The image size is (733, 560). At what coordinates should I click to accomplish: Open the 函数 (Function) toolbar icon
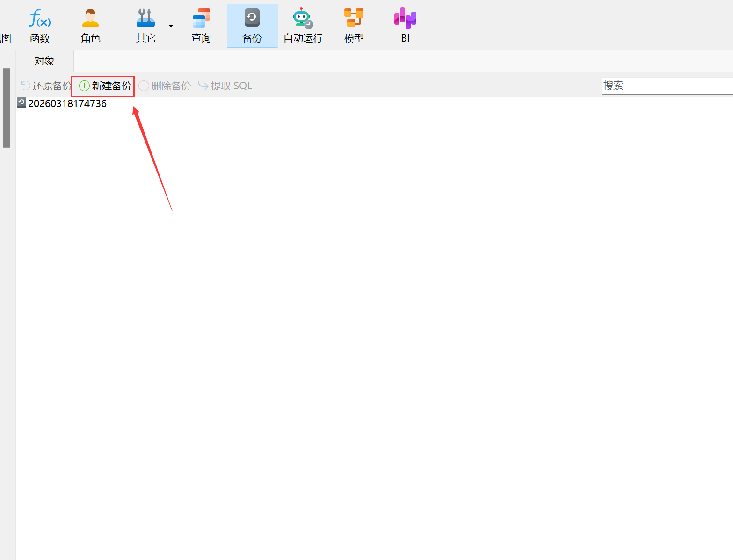coord(40,26)
